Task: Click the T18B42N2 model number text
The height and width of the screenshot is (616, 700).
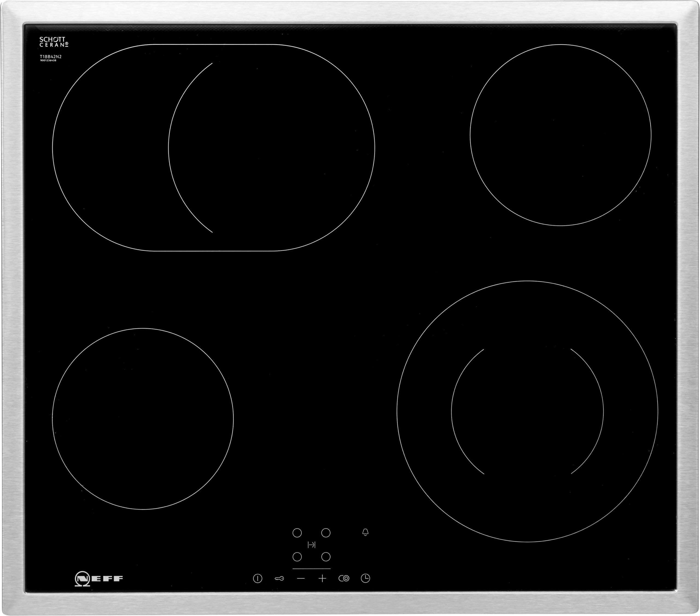Action: pos(50,57)
